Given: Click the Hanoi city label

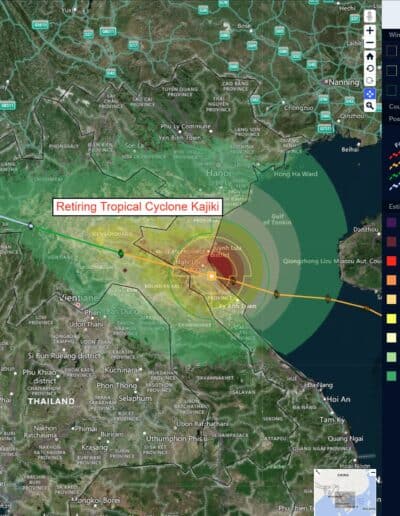Looking at the screenshot, I should (x=219, y=173).
